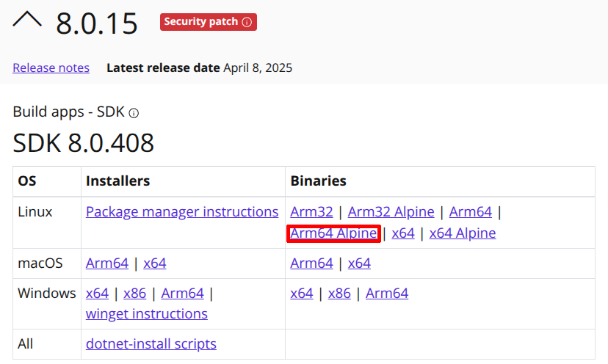Download Linux Arm64 Alpine binaries
608x364 pixels.
(x=333, y=233)
